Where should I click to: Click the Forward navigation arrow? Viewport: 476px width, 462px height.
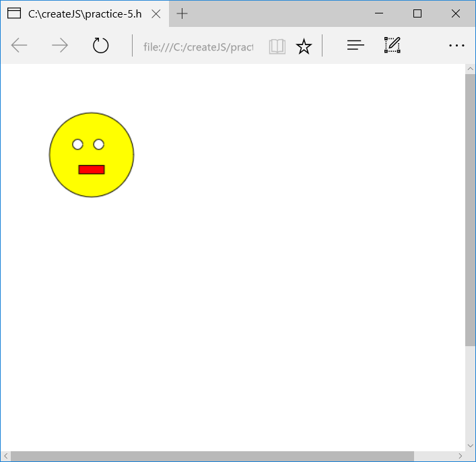pos(60,46)
